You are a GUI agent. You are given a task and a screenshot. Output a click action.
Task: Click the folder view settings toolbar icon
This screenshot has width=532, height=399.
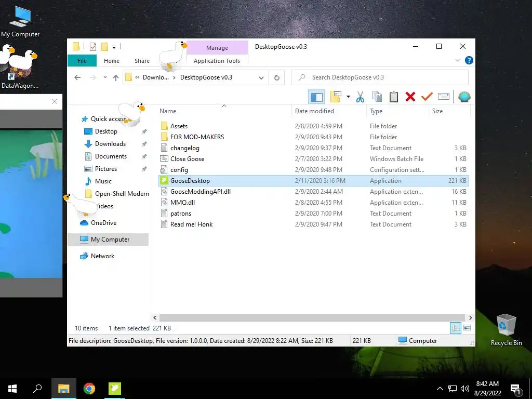(336, 97)
